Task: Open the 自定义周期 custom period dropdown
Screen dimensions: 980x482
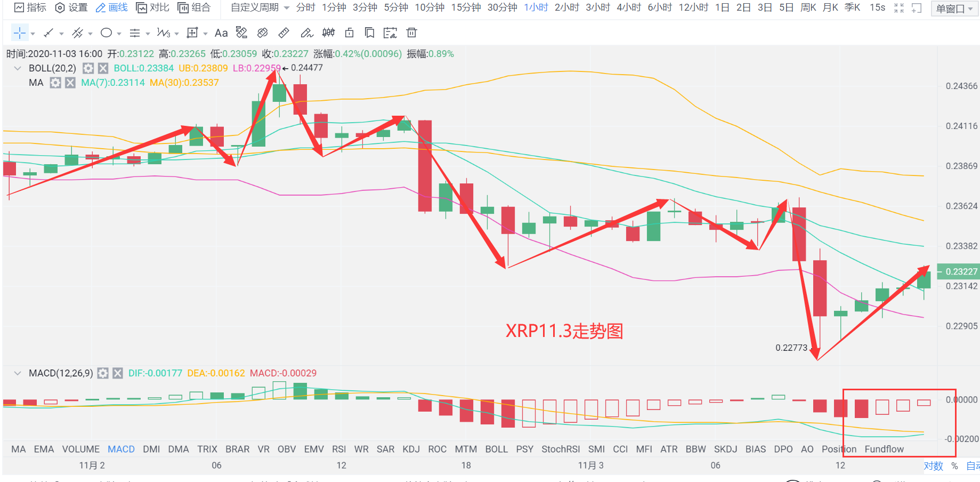Action: 260,7
